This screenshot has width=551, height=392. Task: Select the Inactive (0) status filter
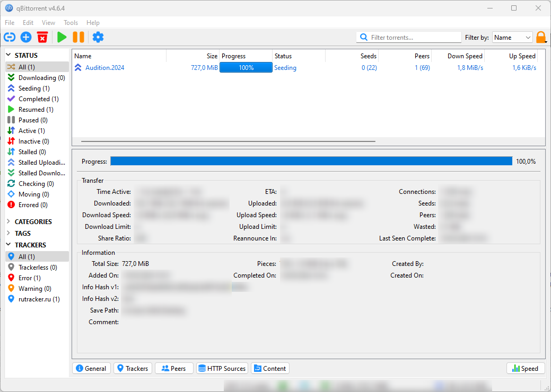coord(37,141)
